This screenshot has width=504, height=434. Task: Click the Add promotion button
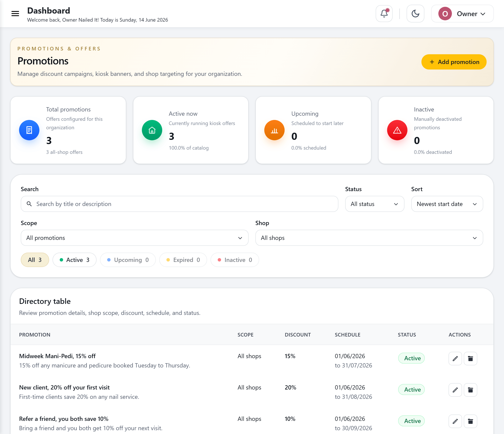[x=454, y=62]
